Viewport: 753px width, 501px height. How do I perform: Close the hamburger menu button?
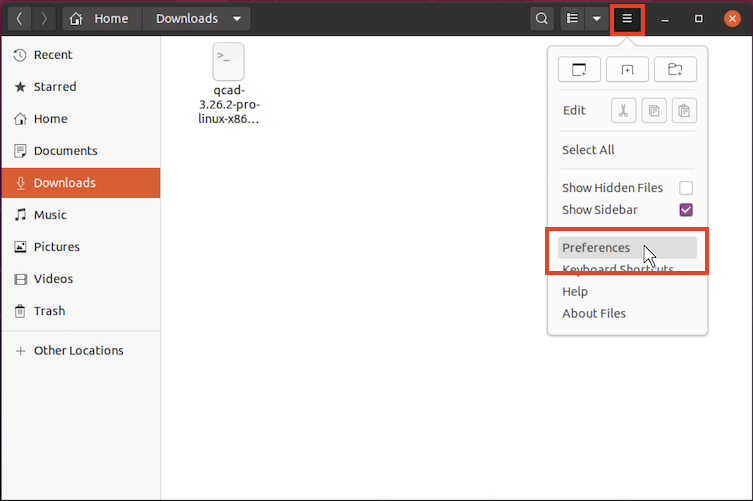coord(627,19)
